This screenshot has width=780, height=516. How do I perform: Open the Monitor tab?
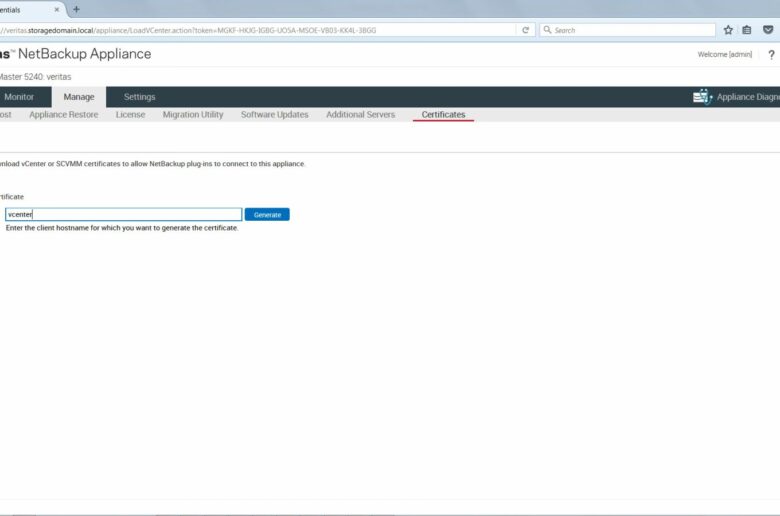pyautogui.click(x=19, y=97)
